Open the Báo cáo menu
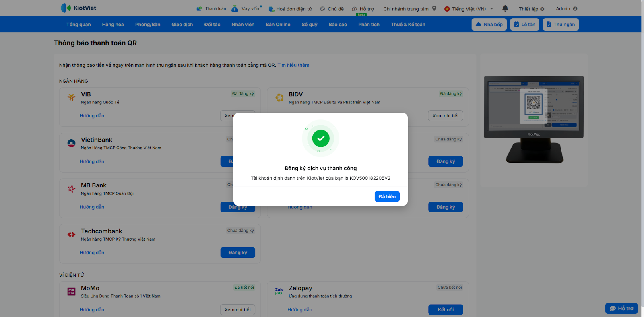This screenshot has height=317, width=644. point(338,25)
